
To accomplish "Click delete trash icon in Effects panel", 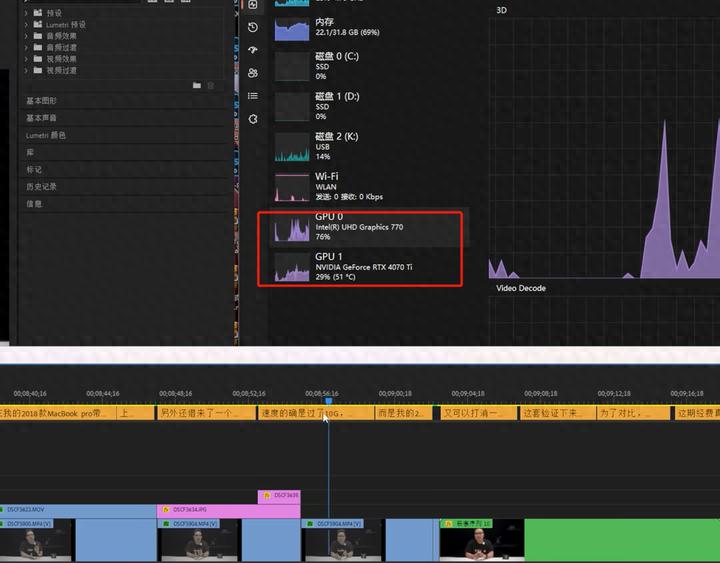I will pos(210,86).
